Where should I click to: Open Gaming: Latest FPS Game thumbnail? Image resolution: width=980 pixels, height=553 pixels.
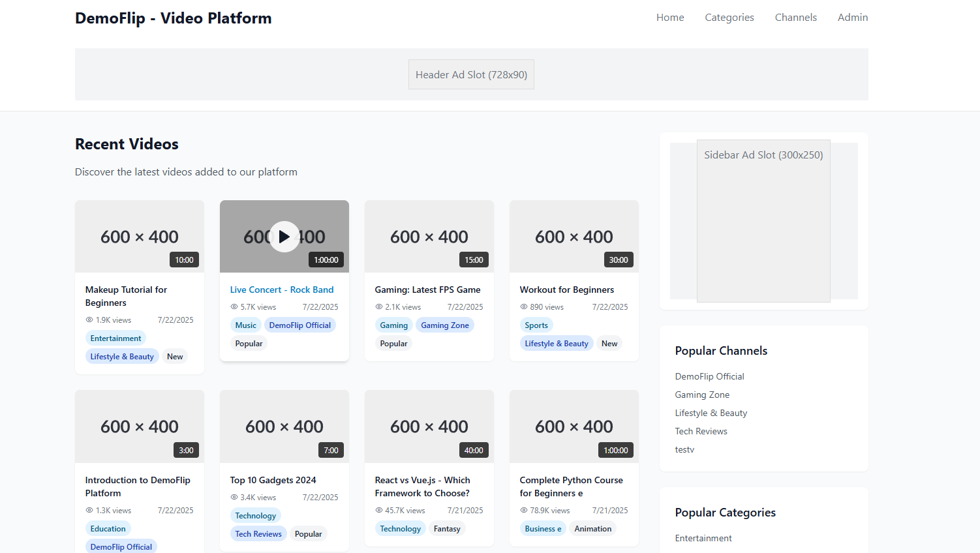(429, 237)
